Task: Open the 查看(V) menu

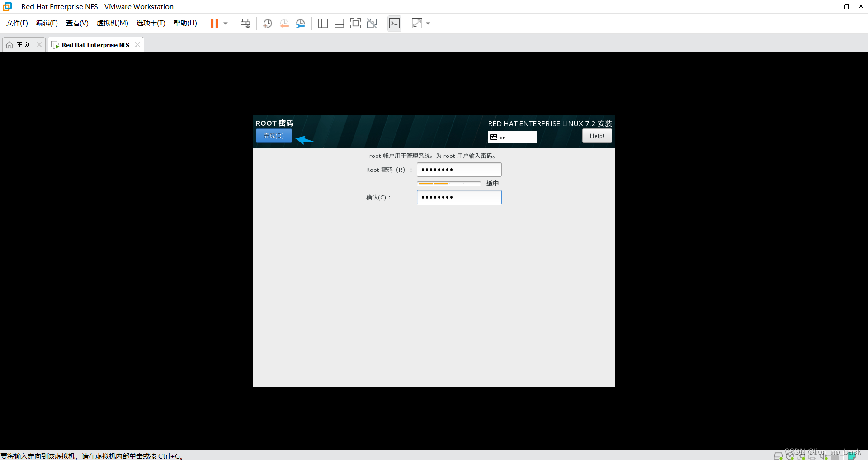Action: (77, 23)
